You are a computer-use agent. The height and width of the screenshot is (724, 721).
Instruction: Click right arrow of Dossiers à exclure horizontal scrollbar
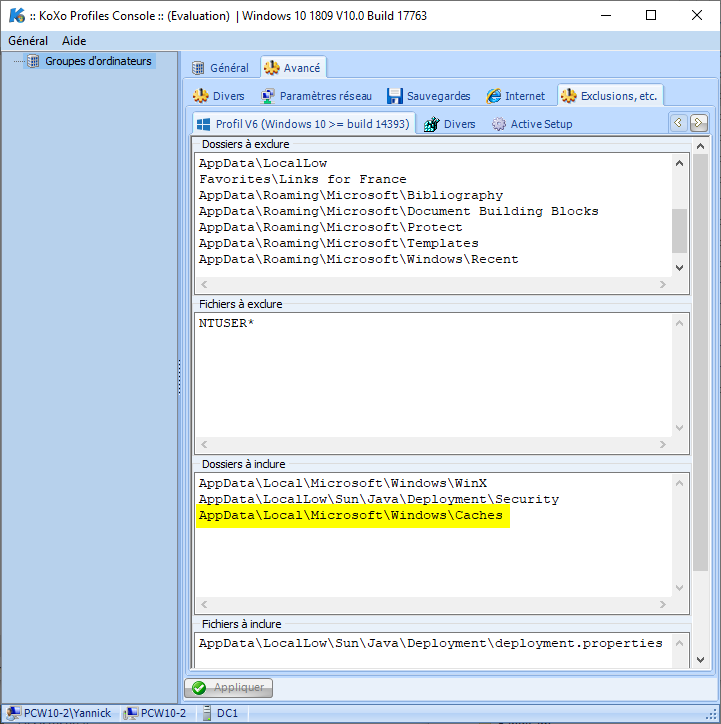coord(663,284)
